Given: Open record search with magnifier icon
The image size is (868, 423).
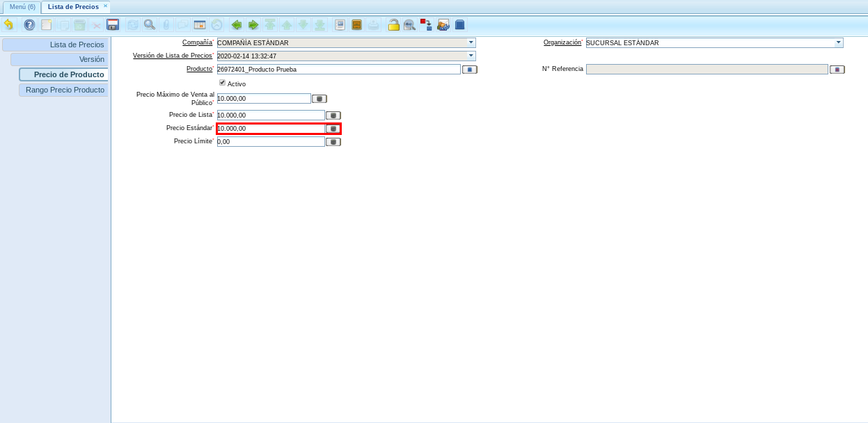Looking at the screenshot, I should coord(149,25).
